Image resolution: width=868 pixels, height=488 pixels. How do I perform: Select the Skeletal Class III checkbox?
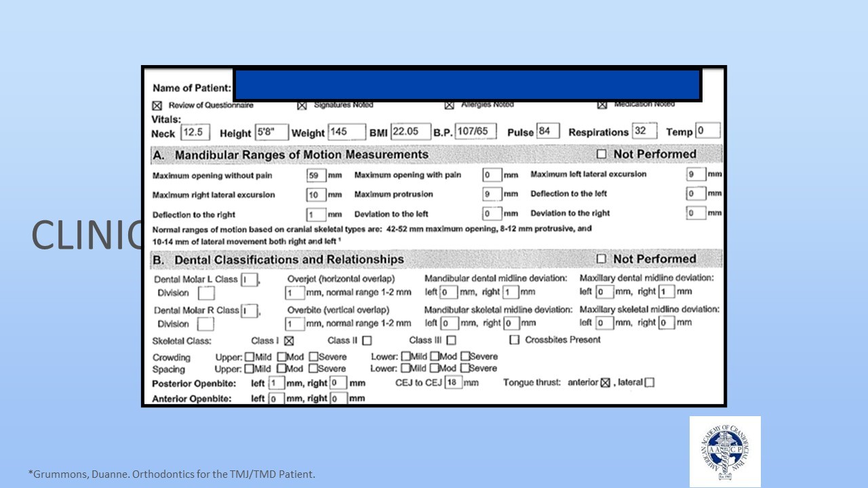(x=451, y=341)
